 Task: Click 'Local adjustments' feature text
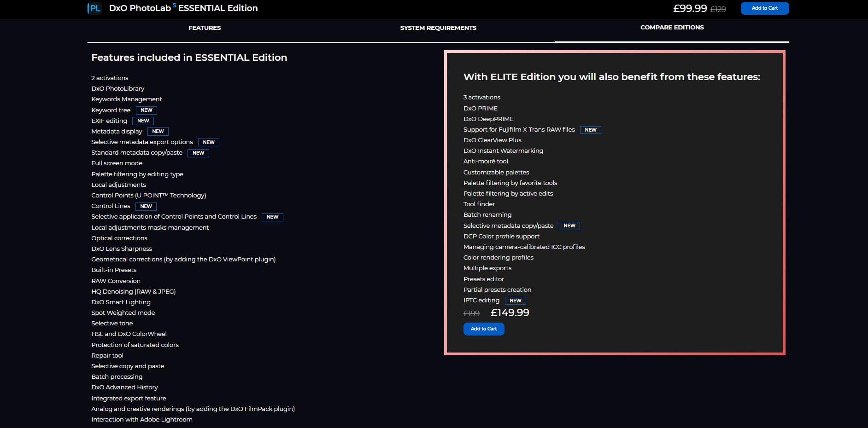coord(118,185)
